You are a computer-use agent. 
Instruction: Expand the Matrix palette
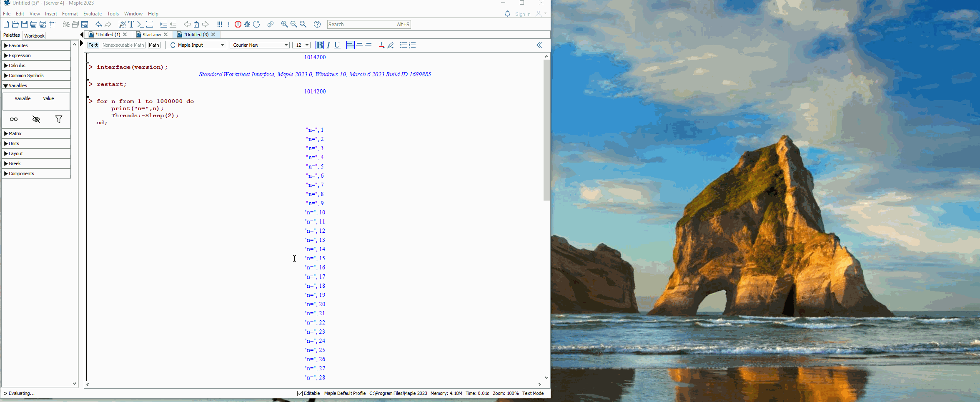point(36,133)
